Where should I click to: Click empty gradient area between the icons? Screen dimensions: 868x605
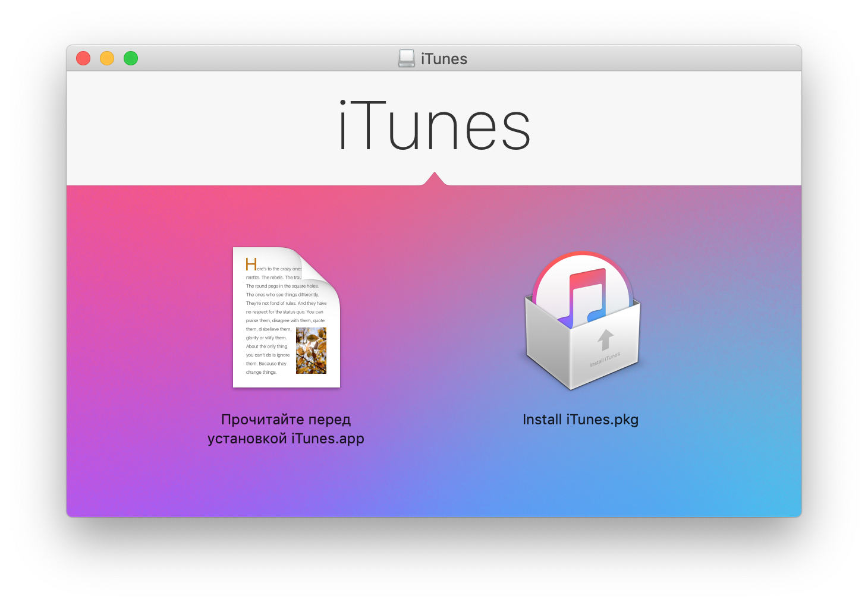click(434, 333)
